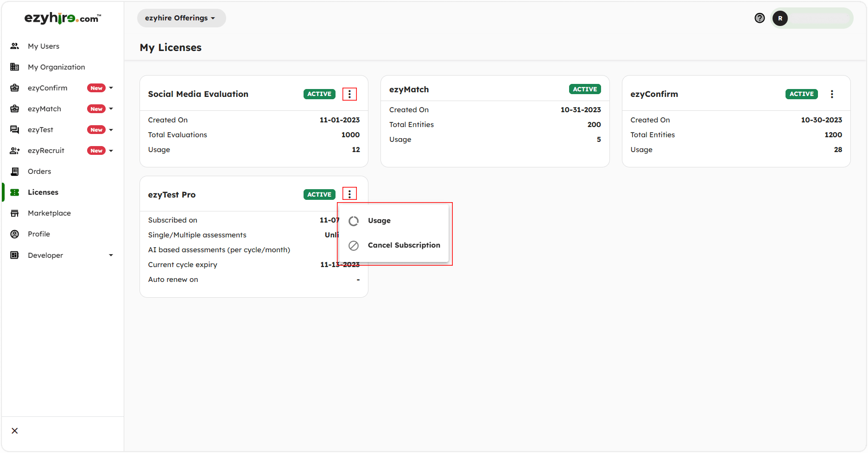Click ezyConfirm Usage value 28
Screen dimensions: 868x453
pyautogui.click(x=838, y=149)
